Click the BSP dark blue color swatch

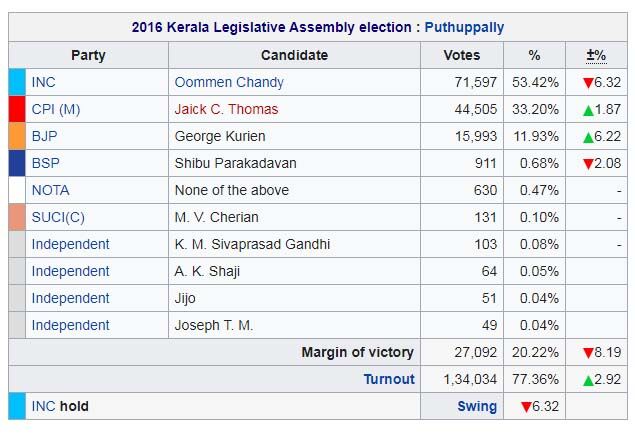17,163
